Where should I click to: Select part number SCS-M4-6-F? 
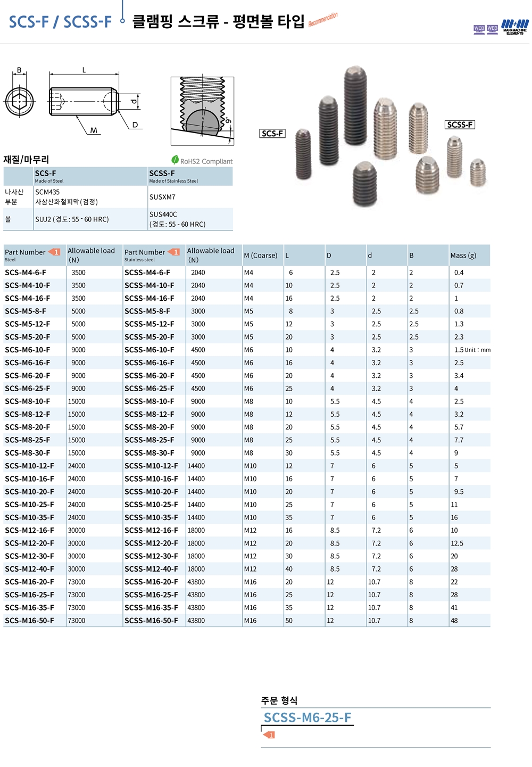pyautogui.click(x=26, y=273)
